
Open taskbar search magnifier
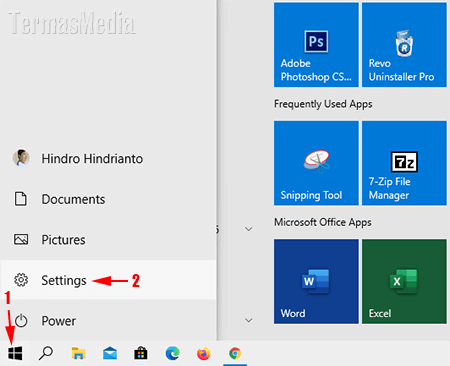click(46, 353)
